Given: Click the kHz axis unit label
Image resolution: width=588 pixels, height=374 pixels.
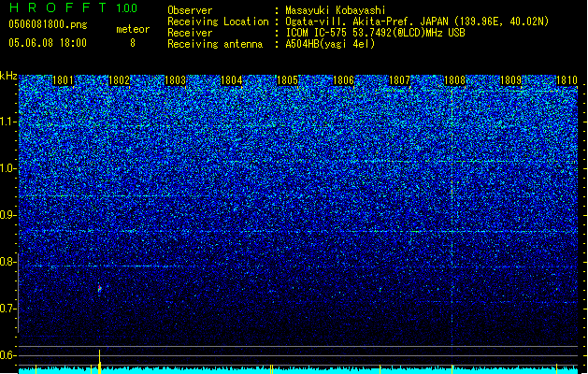Looking at the screenshot, I should click(8, 76).
